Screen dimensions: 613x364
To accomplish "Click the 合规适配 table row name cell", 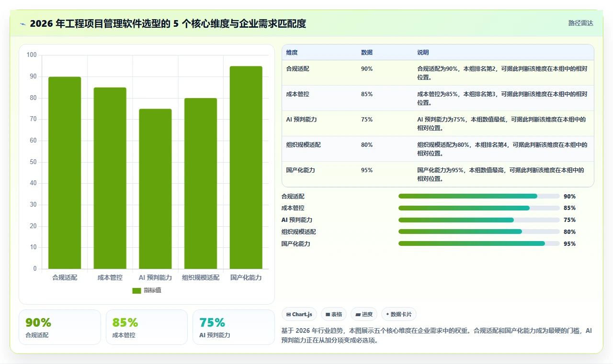I will tap(298, 69).
